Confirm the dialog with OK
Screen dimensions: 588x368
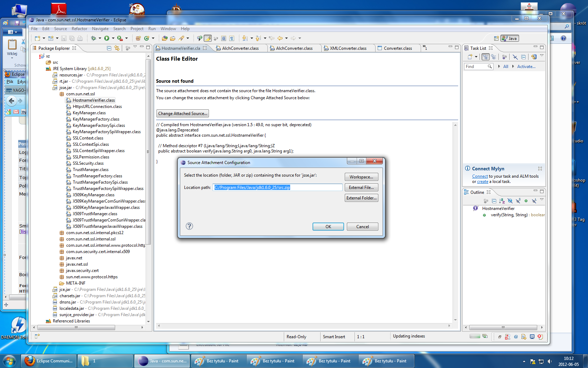(x=328, y=227)
